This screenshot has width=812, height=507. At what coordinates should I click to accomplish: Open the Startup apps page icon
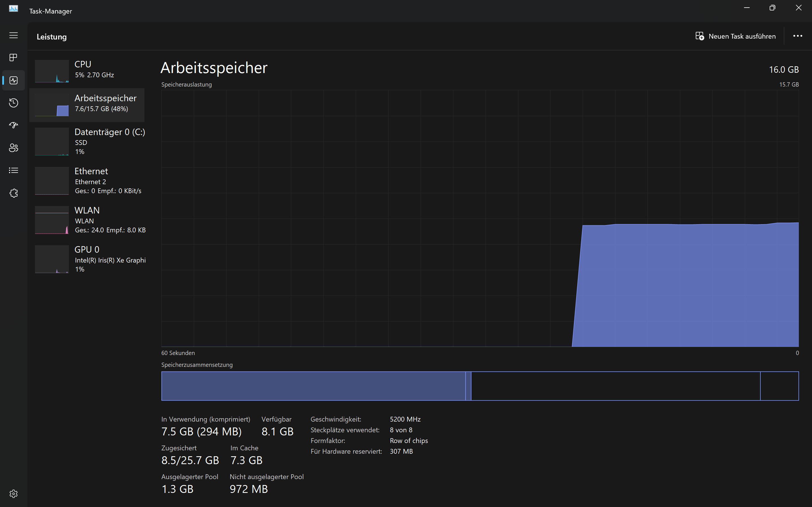14,125
